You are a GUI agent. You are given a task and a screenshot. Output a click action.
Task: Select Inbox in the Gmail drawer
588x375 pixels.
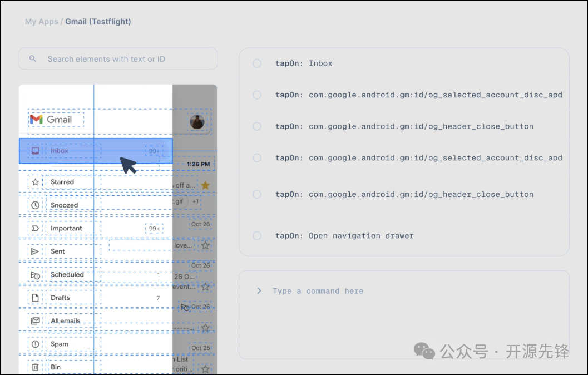[x=96, y=151]
